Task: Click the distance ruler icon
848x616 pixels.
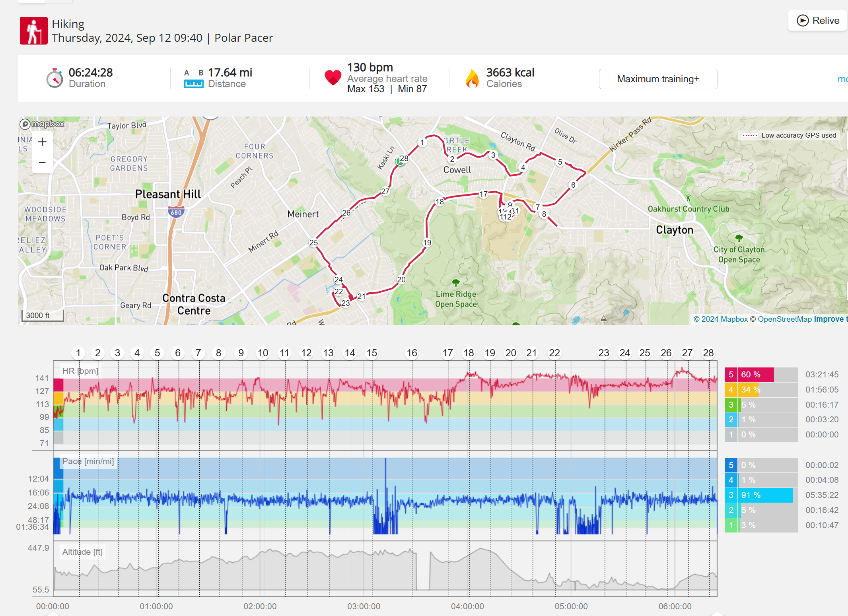Action: pos(194,84)
